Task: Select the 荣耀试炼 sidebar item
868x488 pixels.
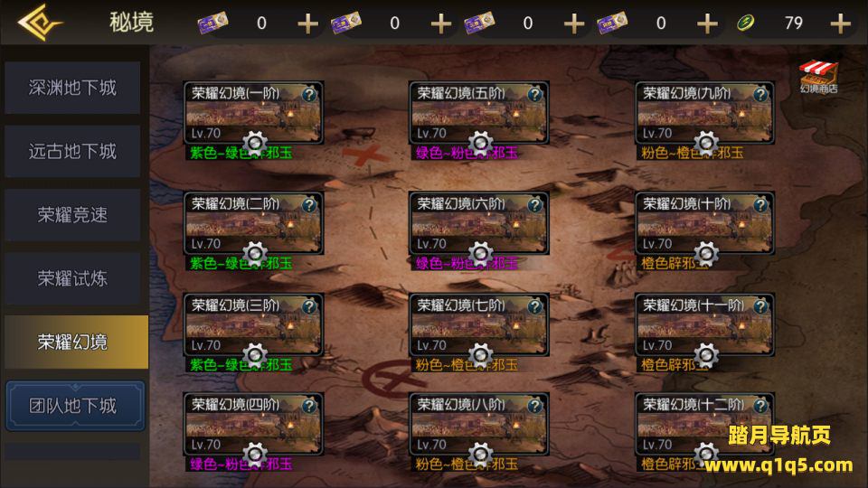Action: tap(72, 279)
